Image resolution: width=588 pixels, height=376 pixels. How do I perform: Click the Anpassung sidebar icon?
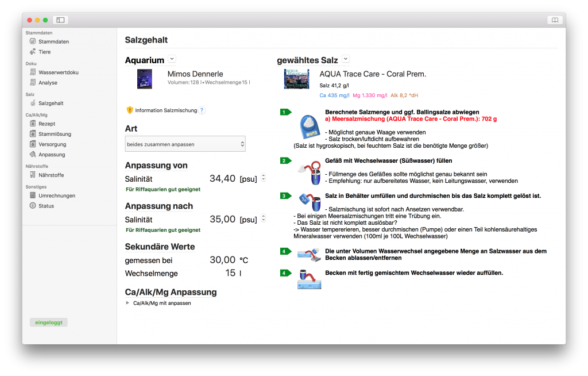coord(33,155)
